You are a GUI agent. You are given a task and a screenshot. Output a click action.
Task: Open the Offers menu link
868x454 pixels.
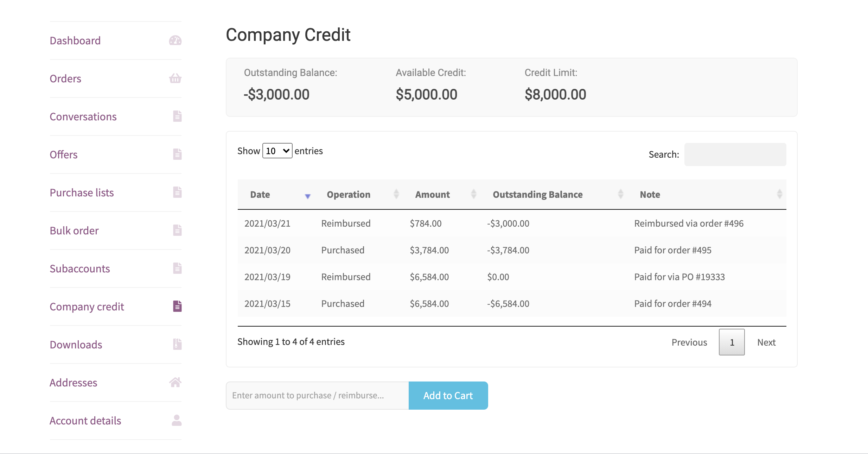tap(64, 155)
